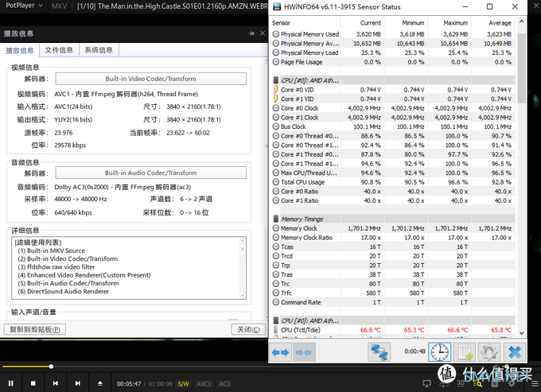Screen dimensions: 541x392
Task: Close HWiNFO sensors with blue X icon
Action: click(515, 352)
